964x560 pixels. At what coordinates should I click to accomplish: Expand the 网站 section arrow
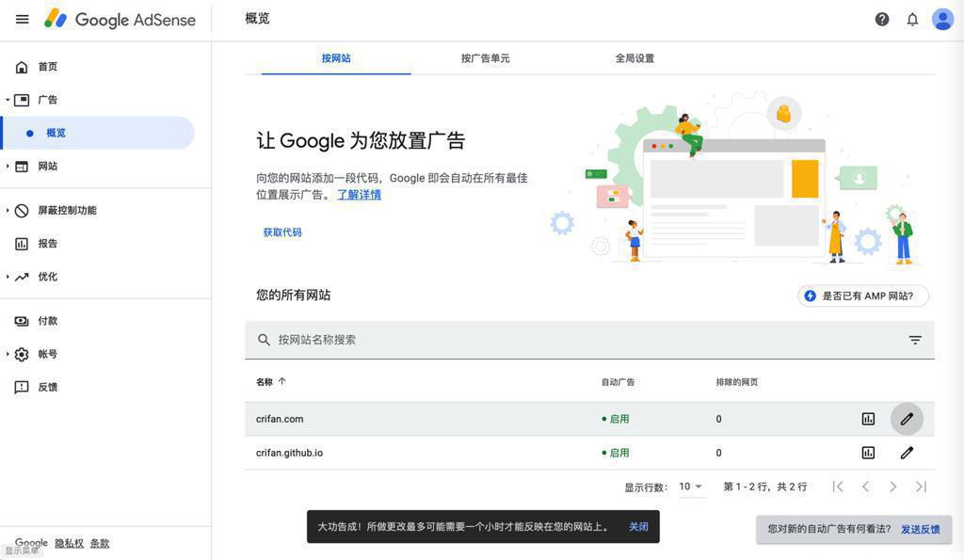pyautogui.click(x=8, y=166)
